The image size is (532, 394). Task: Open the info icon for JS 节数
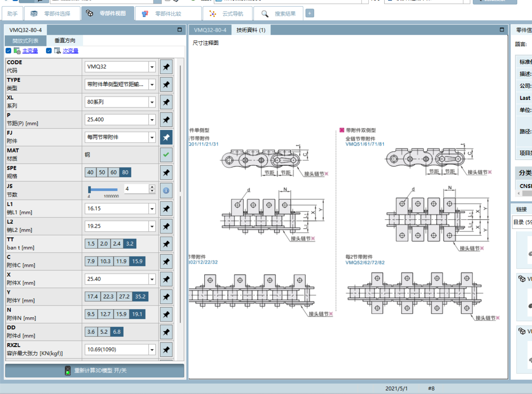coord(166,190)
